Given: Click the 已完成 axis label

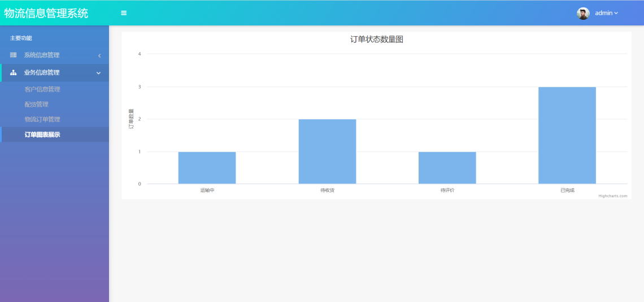Looking at the screenshot, I should coord(567,190).
